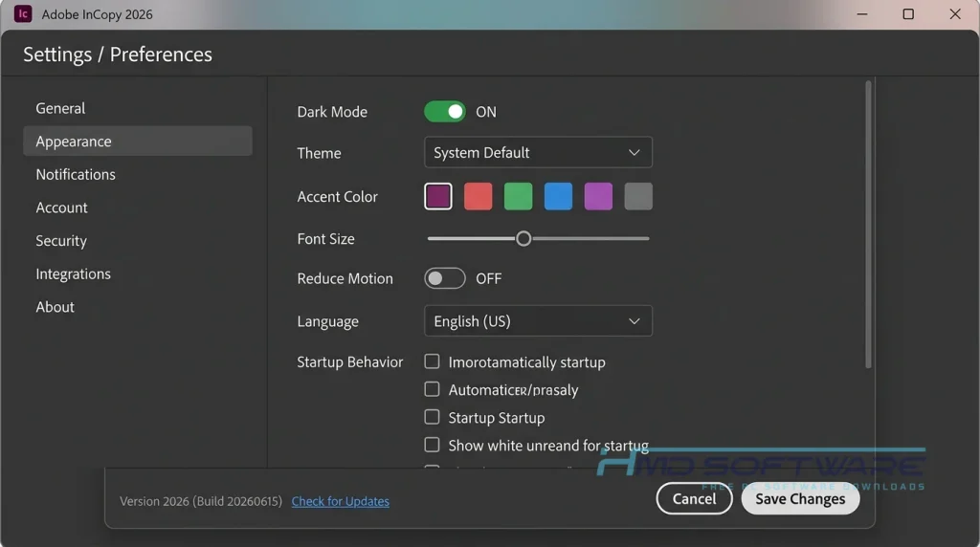This screenshot has width=980, height=547.
Task: Click the Dark Mode label
Action: coord(332,112)
